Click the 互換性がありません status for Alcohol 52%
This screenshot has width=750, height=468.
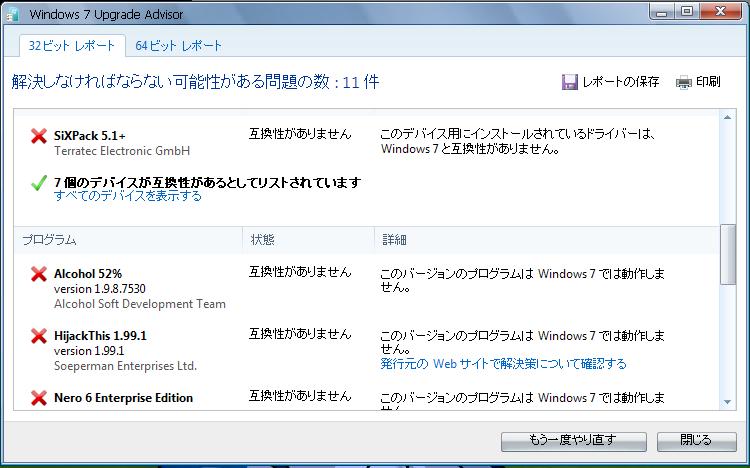300,272
